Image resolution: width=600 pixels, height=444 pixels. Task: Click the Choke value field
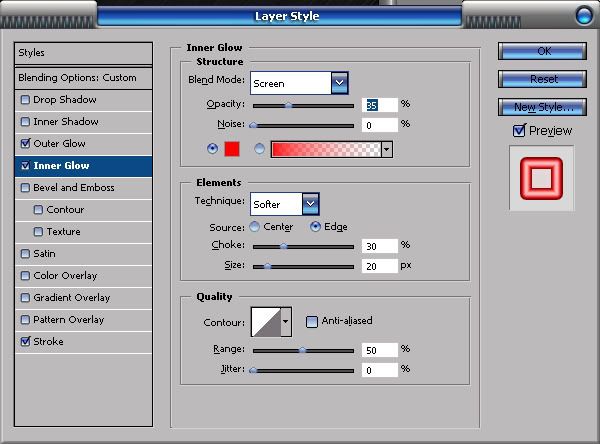pyautogui.click(x=380, y=246)
